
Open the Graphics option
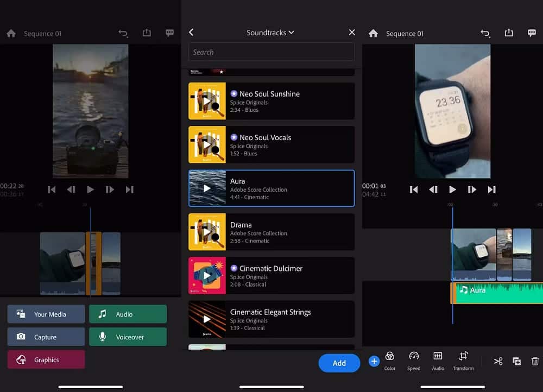(x=46, y=359)
